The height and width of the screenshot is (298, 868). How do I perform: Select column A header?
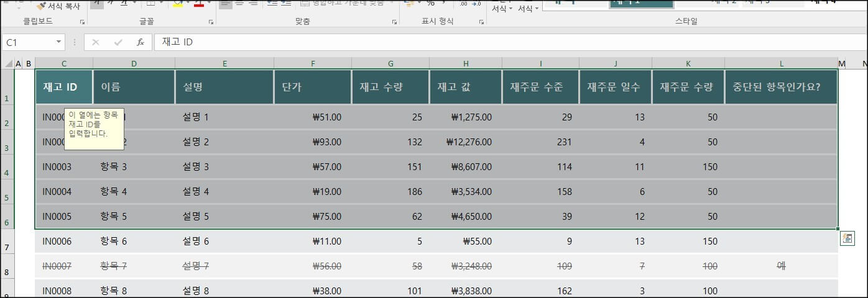point(18,63)
